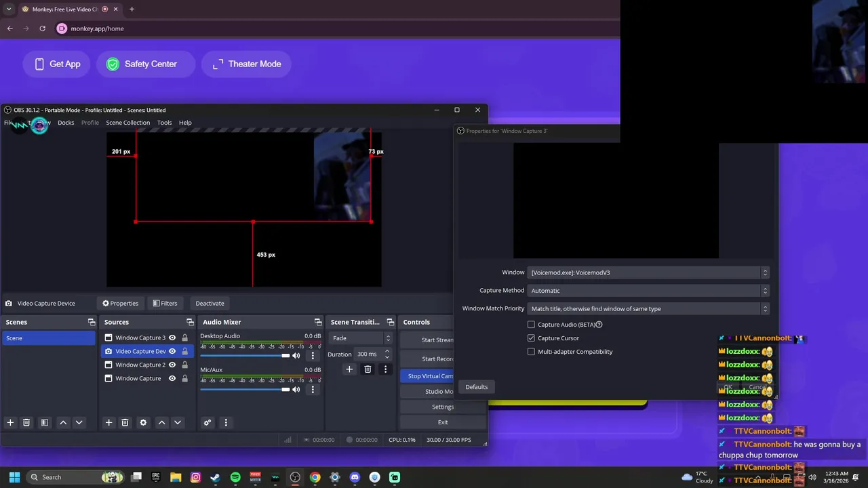The width and height of the screenshot is (868, 488).
Task: Remove selected source with trash icon
Action: coord(125,422)
